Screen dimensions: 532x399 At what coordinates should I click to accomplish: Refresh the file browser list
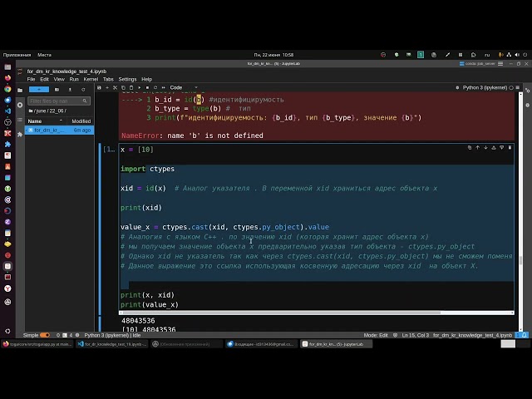click(x=83, y=90)
